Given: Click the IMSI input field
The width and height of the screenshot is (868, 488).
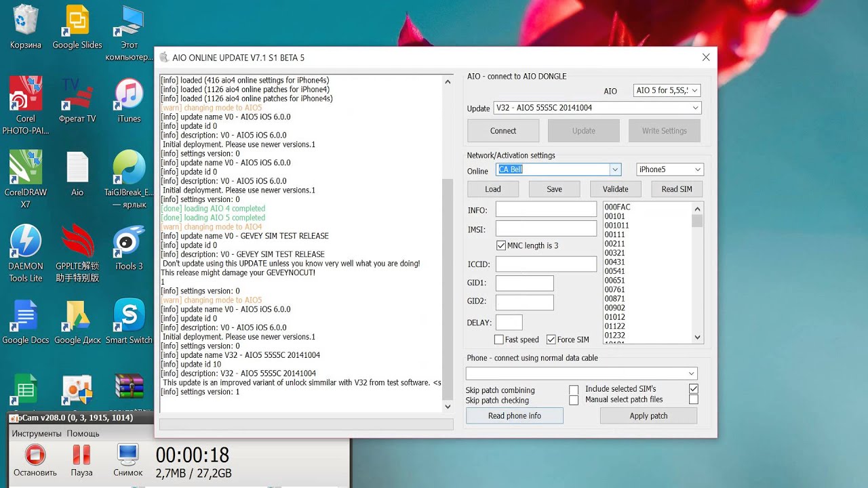Looking at the screenshot, I should [x=546, y=228].
